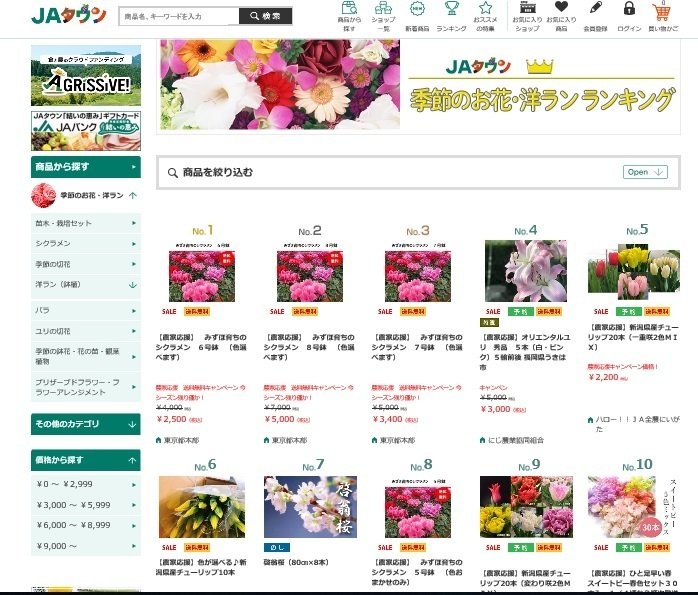Open the No.9 tulip assortment product image
The width and height of the screenshot is (698, 595).
526,507
